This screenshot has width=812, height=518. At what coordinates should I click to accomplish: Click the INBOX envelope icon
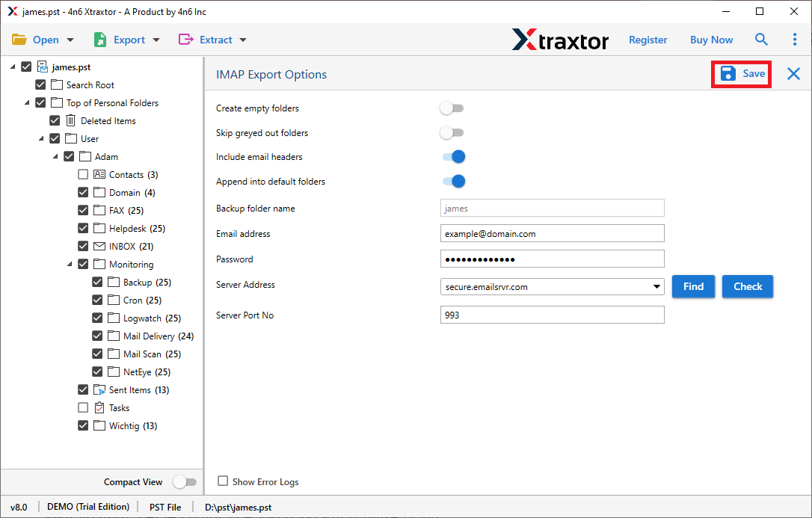click(x=99, y=246)
